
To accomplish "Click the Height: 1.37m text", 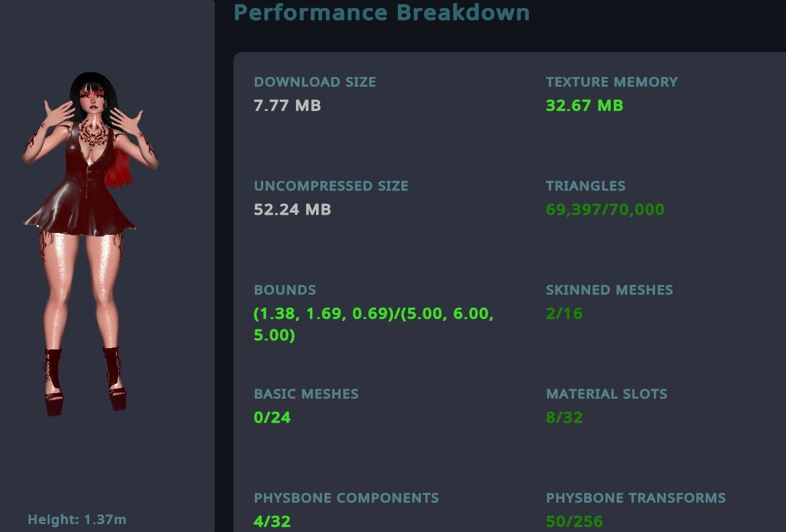I will 77,519.
